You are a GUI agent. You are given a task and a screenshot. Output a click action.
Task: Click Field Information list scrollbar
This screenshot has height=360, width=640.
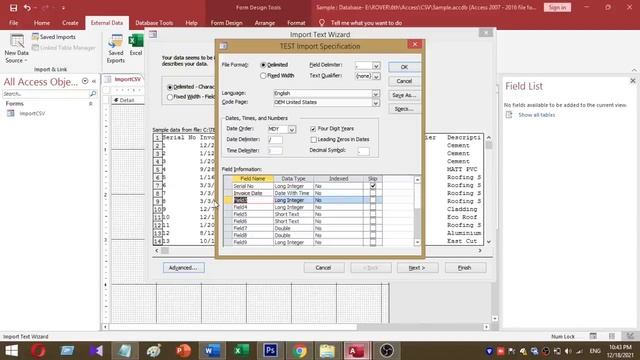coord(417,211)
